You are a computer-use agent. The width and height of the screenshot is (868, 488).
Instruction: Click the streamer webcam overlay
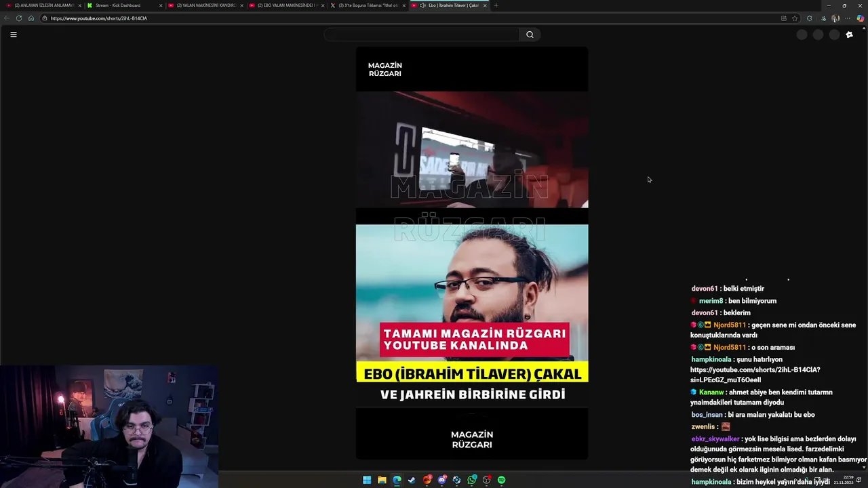click(109, 427)
